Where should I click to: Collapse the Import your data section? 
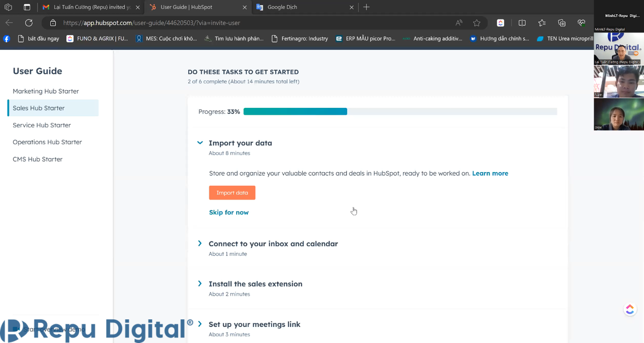[x=200, y=143]
